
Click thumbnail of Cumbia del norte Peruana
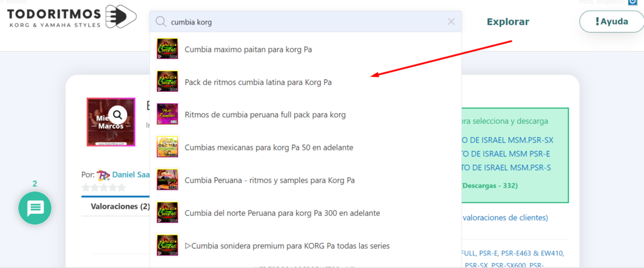point(167,213)
